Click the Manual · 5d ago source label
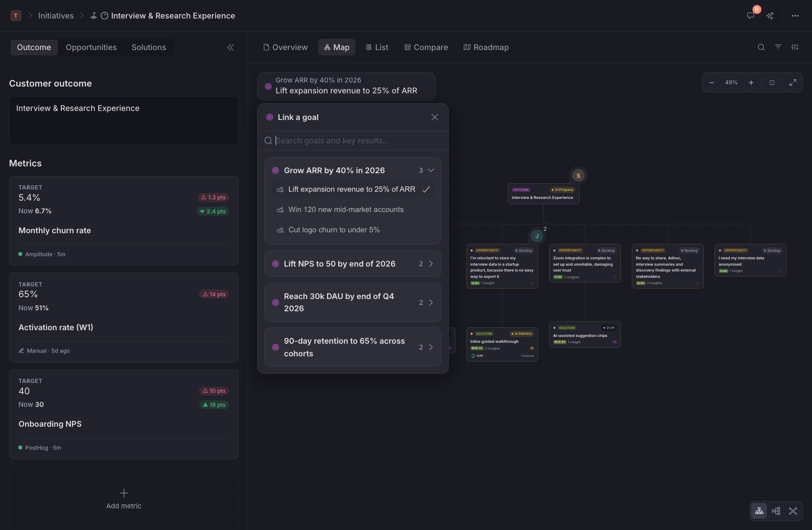Image resolution: width=812 pixels, height=530 pixels. click(x=44, y=351)
